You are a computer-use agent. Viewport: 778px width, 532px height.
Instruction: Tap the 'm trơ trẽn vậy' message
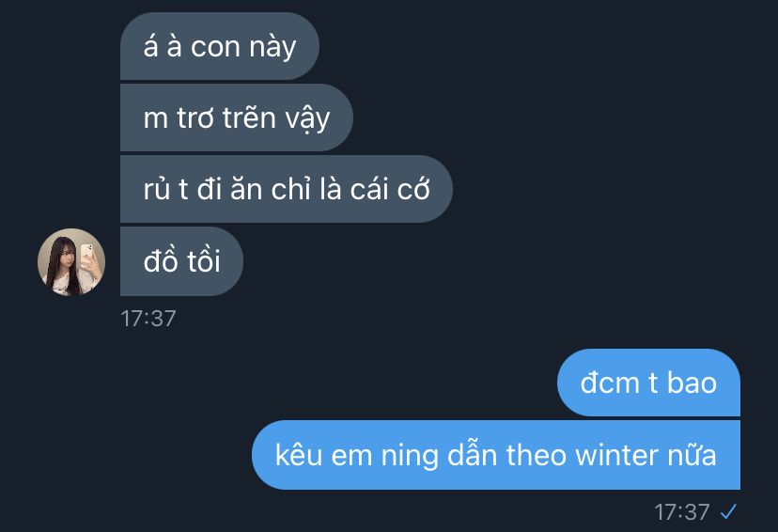tap(237, 118)
